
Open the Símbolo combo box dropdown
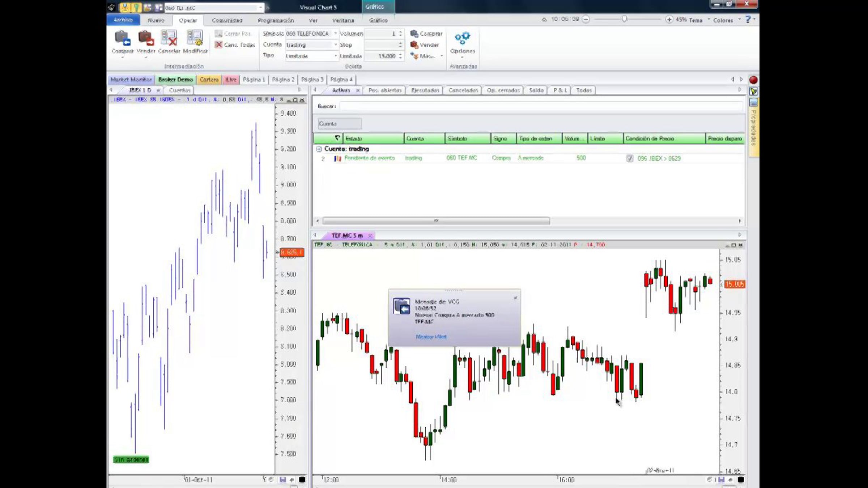[x=335, y=34]
